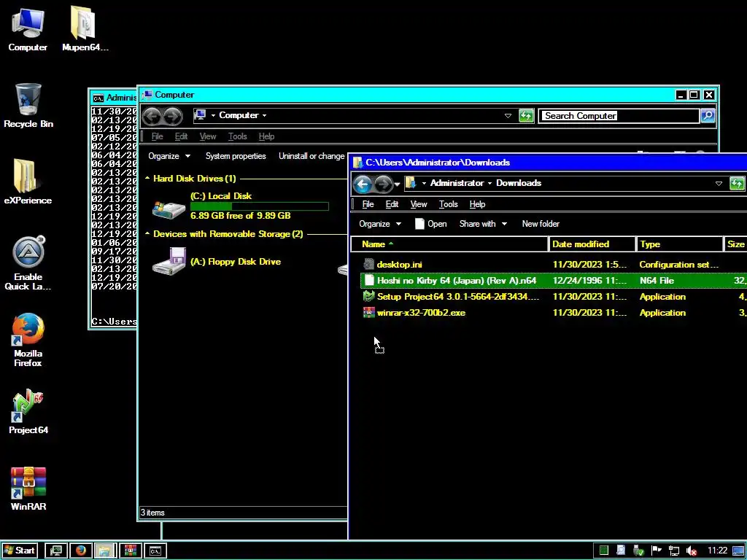Open the Computer desktop icon
Screen dimensions: 747x560
pyautogui.click(x=28, y=29)
